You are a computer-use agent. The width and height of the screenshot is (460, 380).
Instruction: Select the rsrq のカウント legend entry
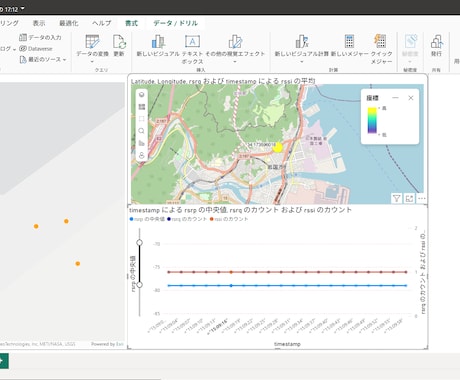point(187,219)
